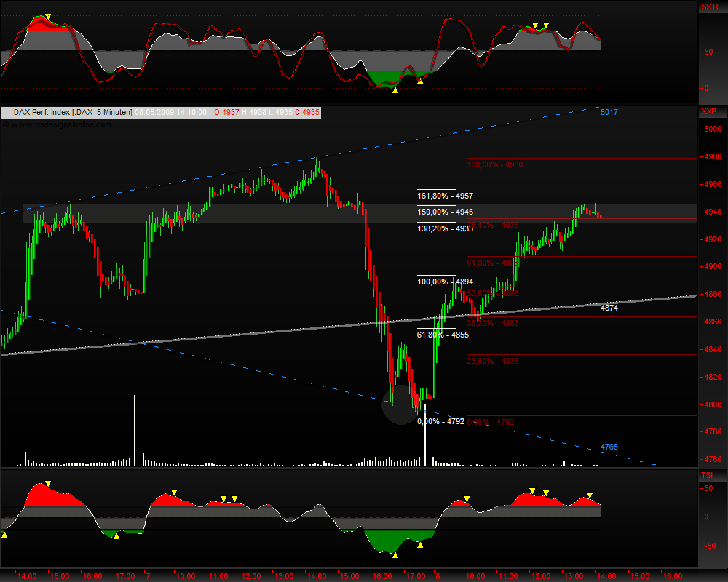
Task: Select the DAX Perf. Index chart title
Action: tap(72, 113)
